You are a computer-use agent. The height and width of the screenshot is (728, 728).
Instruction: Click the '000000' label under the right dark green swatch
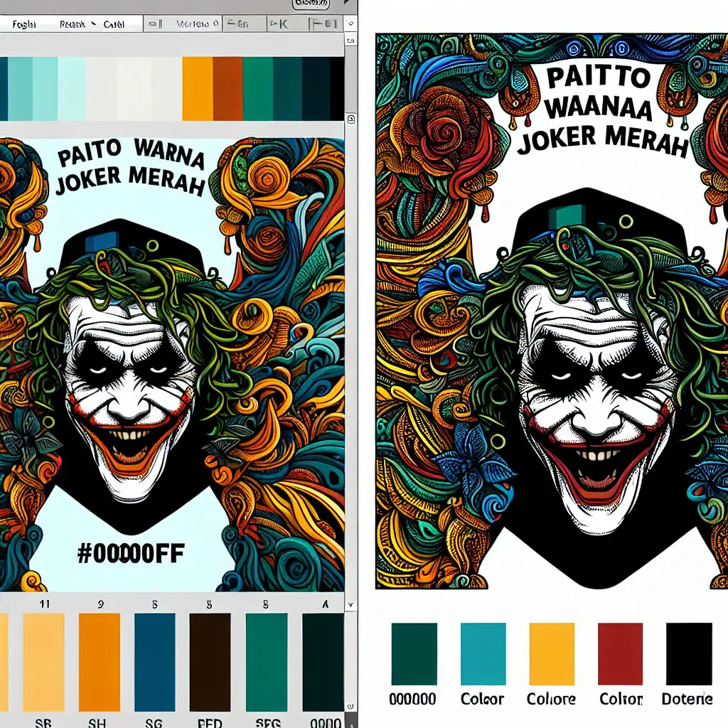click(412, 699)
